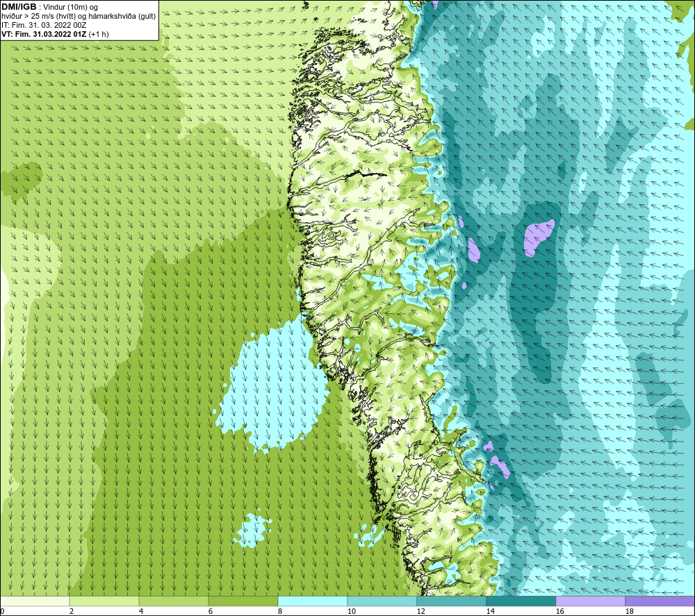Click the 2–4 m/s light green legend swatch
The height and width of the screenshot is (616, 695).
104,601
